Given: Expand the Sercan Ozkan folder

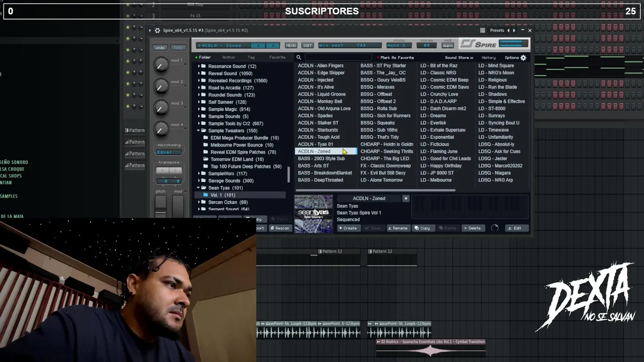Looking at the screenshot, I should (200, 202).
